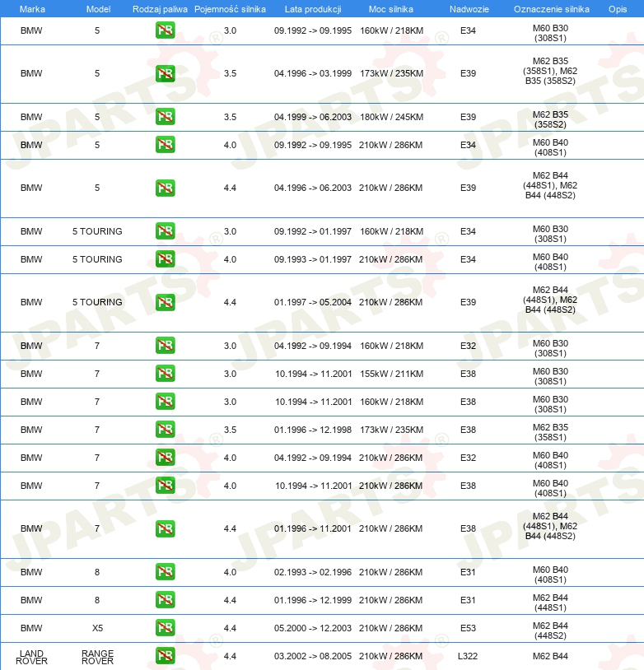
Task: Select production dates 09.1993 -> 01.1997
Action: tap(313, 259)
